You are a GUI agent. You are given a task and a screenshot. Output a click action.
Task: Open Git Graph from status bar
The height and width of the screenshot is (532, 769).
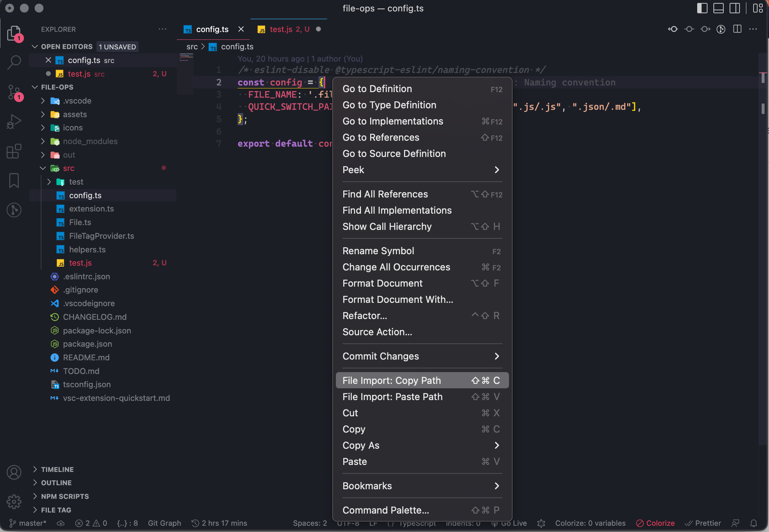[x=164, y=523]
